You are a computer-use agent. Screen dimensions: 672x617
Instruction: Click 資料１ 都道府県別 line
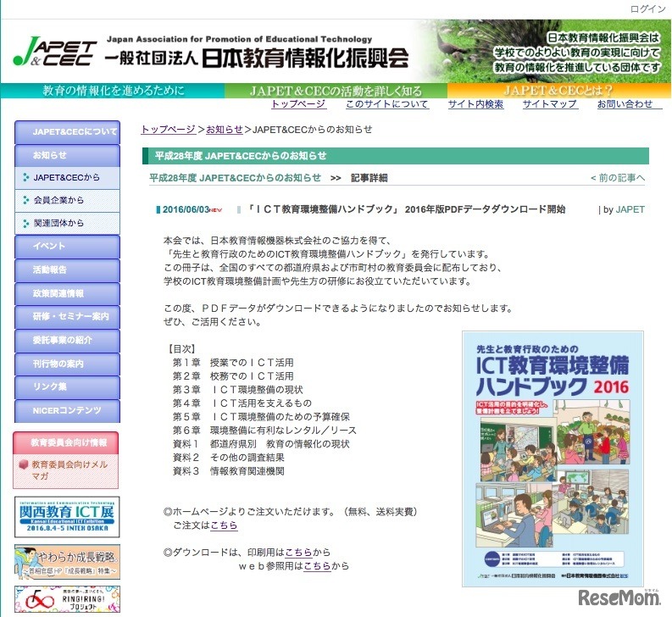click(261, 444)
